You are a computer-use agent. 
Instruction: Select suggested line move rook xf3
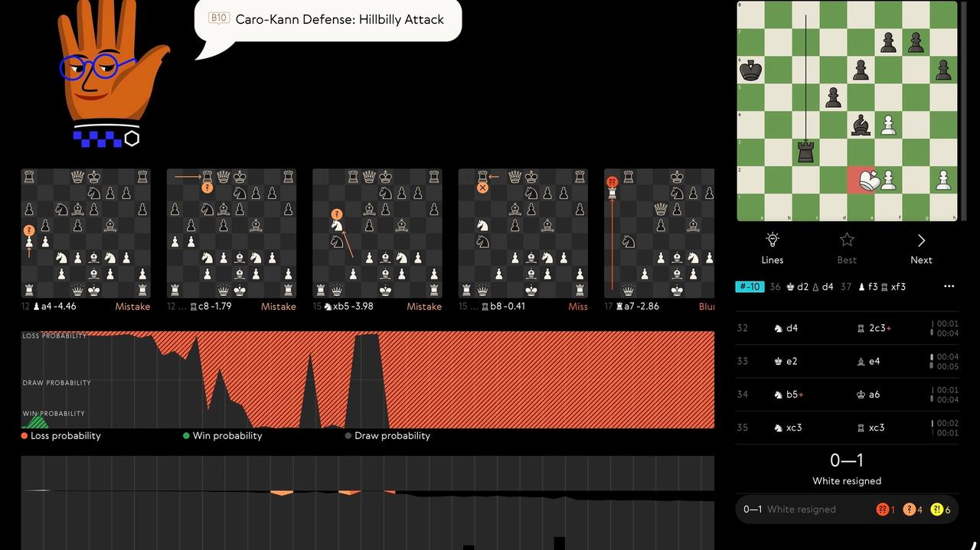892,287
